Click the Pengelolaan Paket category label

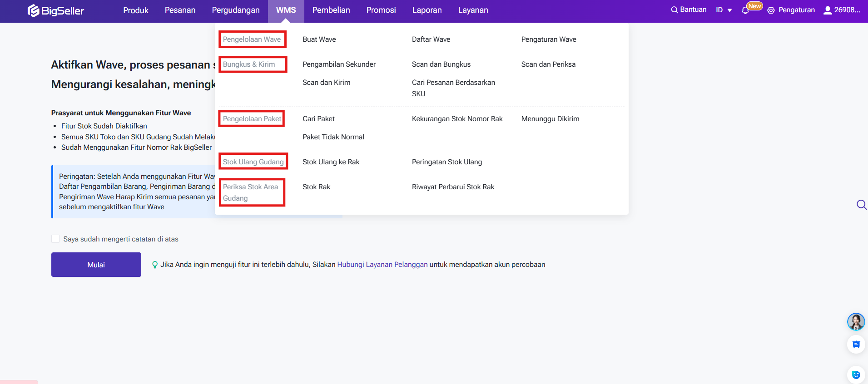[252, 119]
